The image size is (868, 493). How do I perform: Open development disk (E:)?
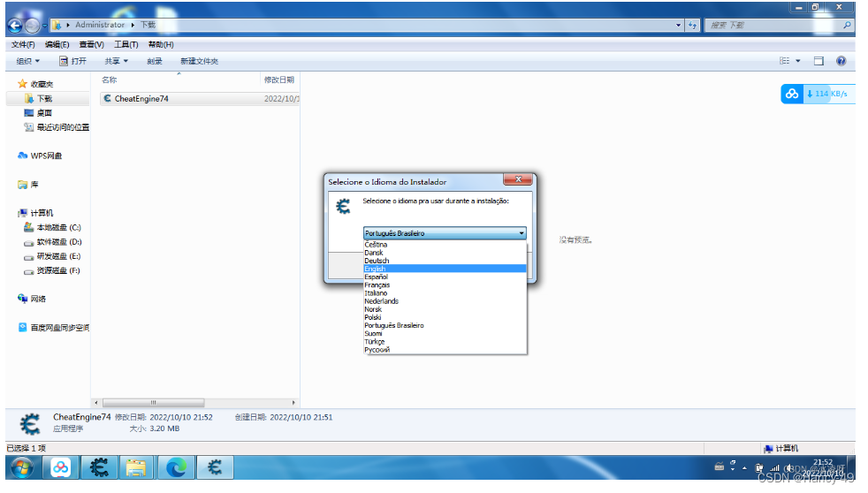click(x=52, y=256)
